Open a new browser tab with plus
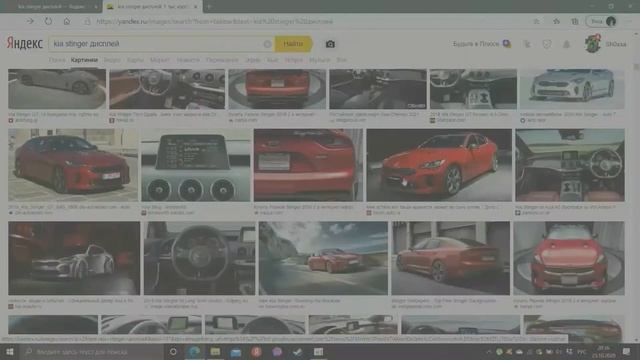This screenshot has width=640, height=360. coord(209,7)
